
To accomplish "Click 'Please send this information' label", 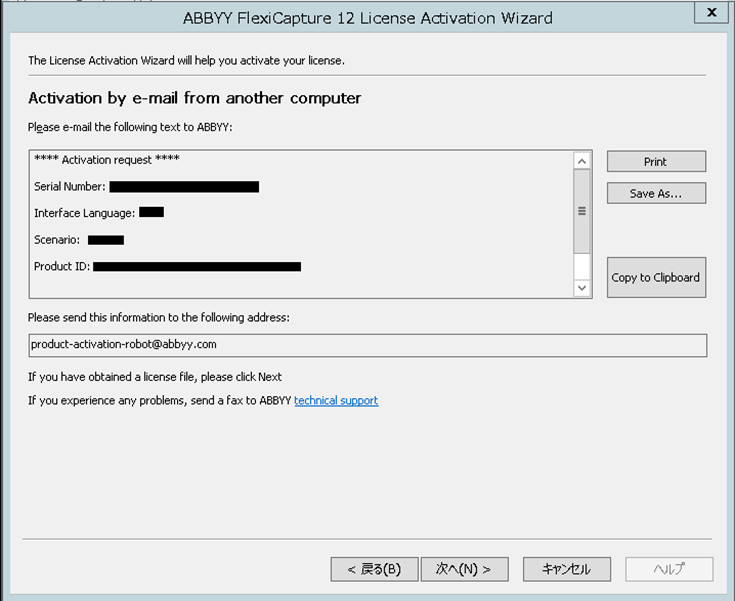I will pos(158,317).
